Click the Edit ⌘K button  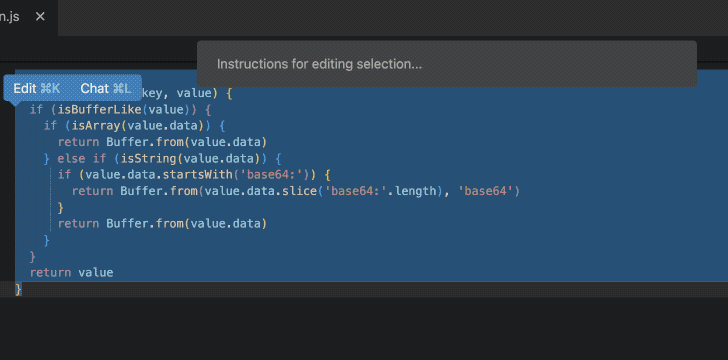pyautogui.click(x=37, y=88)
